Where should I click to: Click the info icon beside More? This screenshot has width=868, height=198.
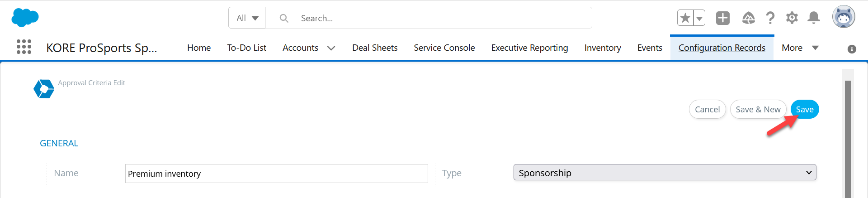[x=852, y=49]
